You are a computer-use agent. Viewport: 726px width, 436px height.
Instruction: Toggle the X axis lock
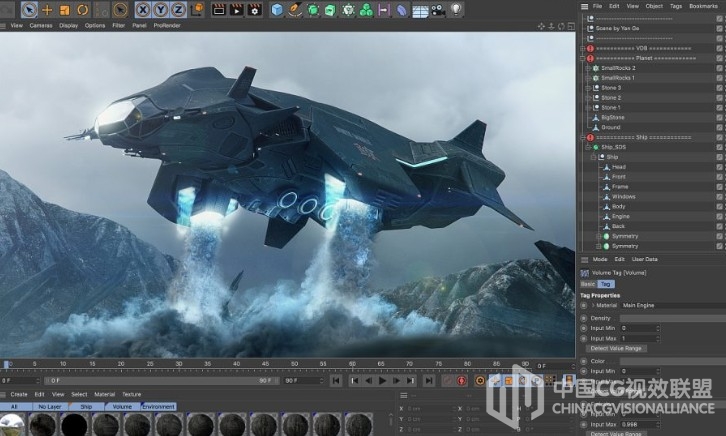(143, 10)
